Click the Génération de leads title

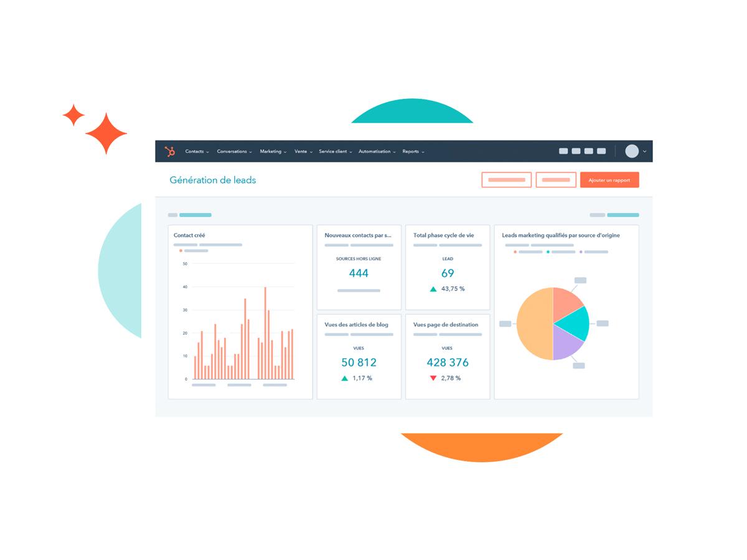click(213, 180)
